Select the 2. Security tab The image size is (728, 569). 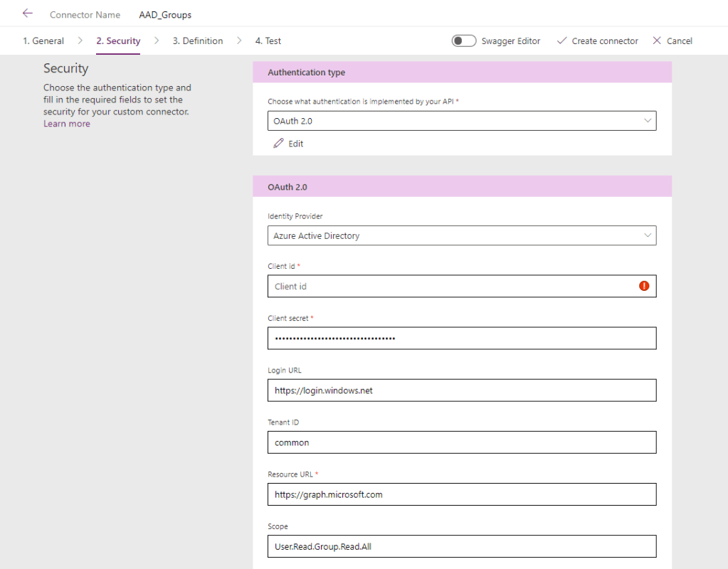tap(118, 41)
